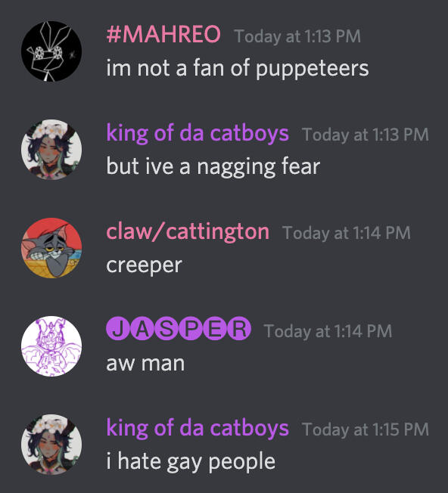Viewport: 448px width, 493px height.
Task: Click timestamp beside first king of da catboys
Action: (366, 135)
